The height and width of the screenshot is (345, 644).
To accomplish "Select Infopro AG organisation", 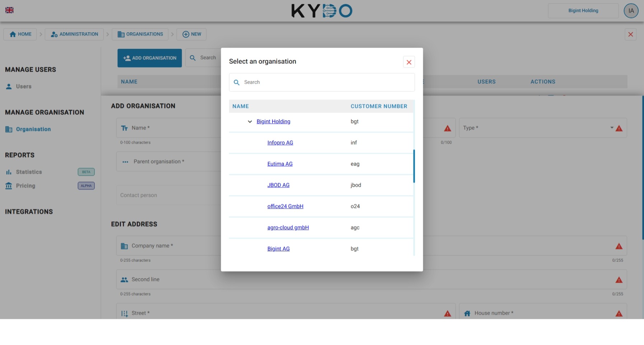I will pos(280,143).
